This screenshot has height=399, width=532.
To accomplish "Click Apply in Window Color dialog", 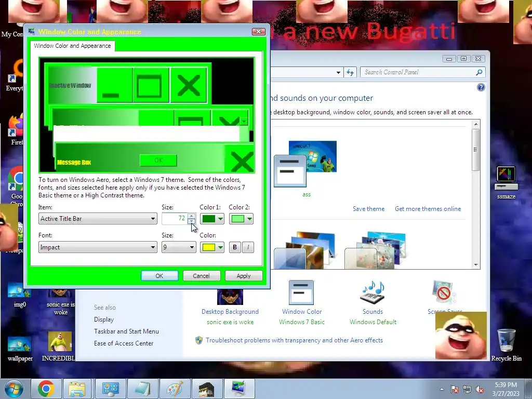I will [x=244, y=276].
